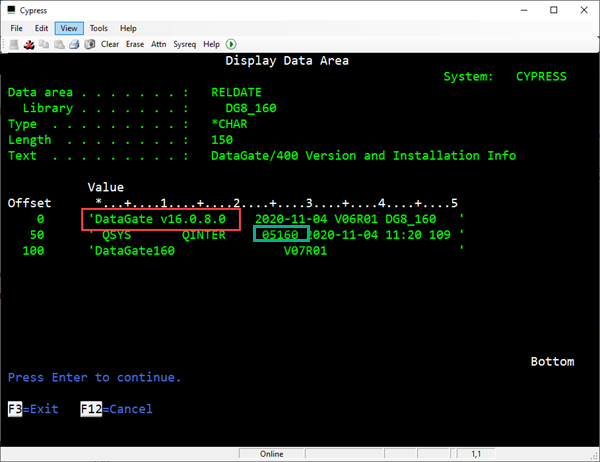Click the paste toolbar icon
The width and height of the screenshot is (600, 462).
[59, 44]
